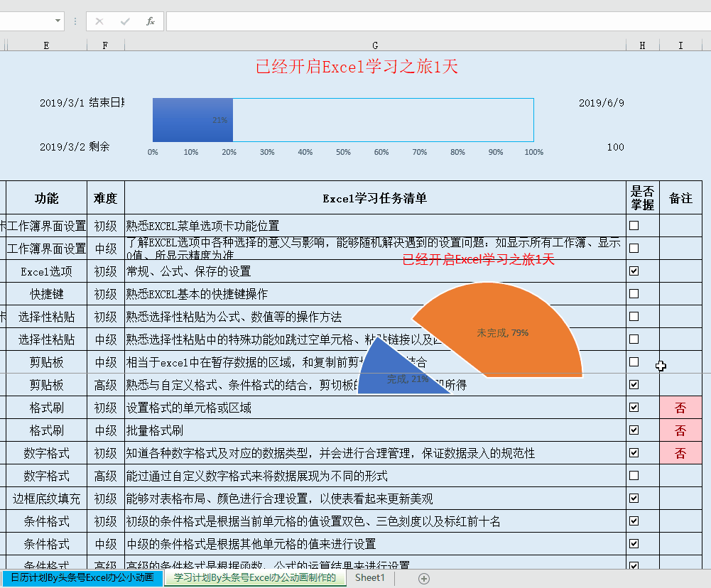This screenshot has width=711, height=588.
Task: Select 高级 difficulty cell in 数字格式 row
Action: [x=105, y=476]
